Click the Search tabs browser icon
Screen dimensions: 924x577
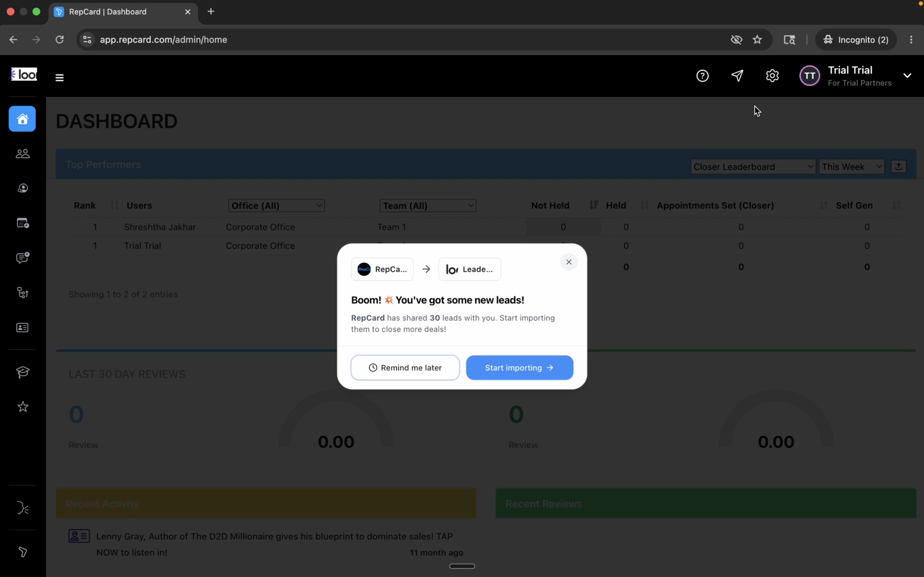pyautogui.click(x=789, y=40)
